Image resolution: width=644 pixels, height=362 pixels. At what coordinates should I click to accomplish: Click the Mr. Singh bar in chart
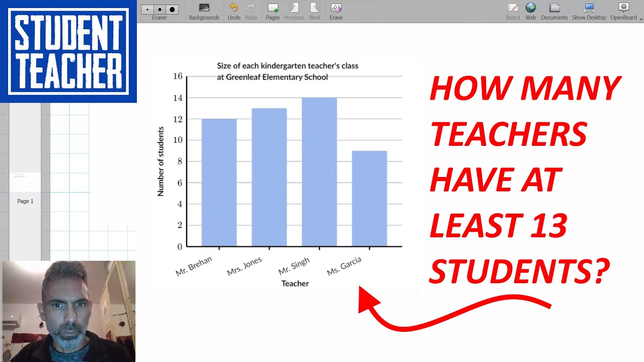point(319,172)
